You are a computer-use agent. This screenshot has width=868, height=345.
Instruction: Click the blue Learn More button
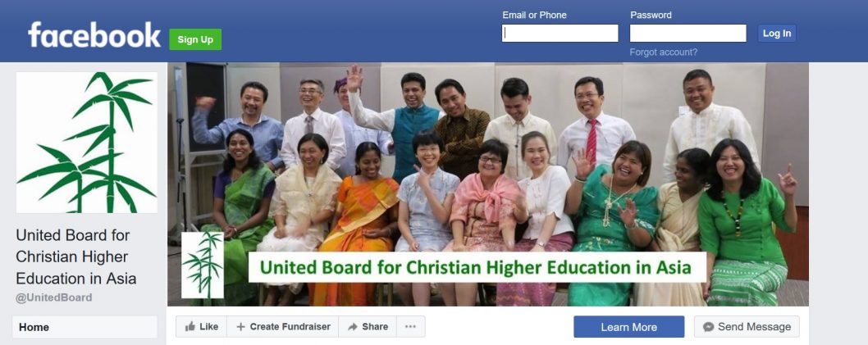coord(629,327)
